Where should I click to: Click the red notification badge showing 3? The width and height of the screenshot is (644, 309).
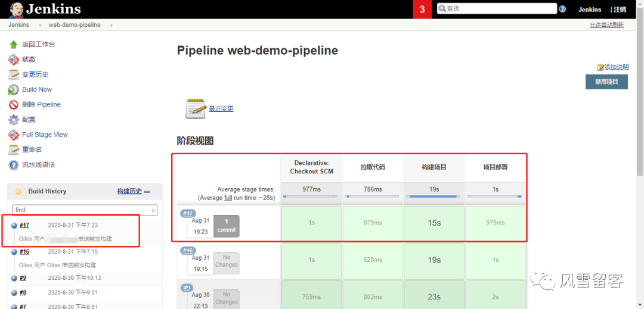422,10
